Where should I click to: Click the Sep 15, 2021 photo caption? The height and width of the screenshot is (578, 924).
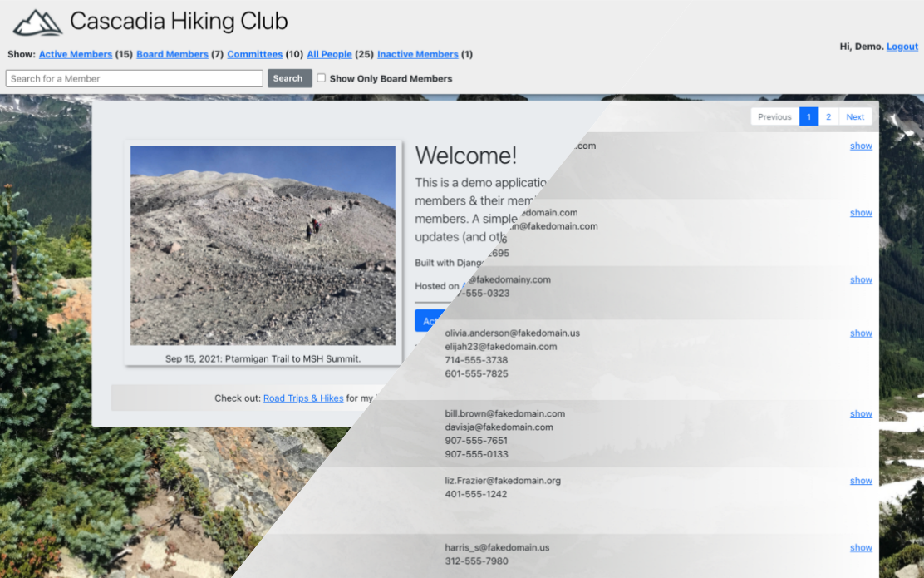(x=263, y=358)
